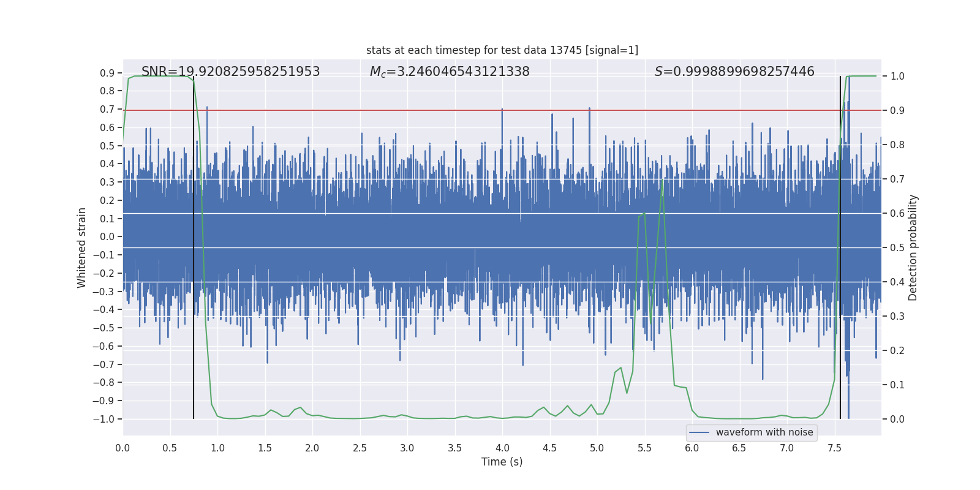Click the Whitened strain tick label −0.4
The image size is (980, 490).
point(104,310)
